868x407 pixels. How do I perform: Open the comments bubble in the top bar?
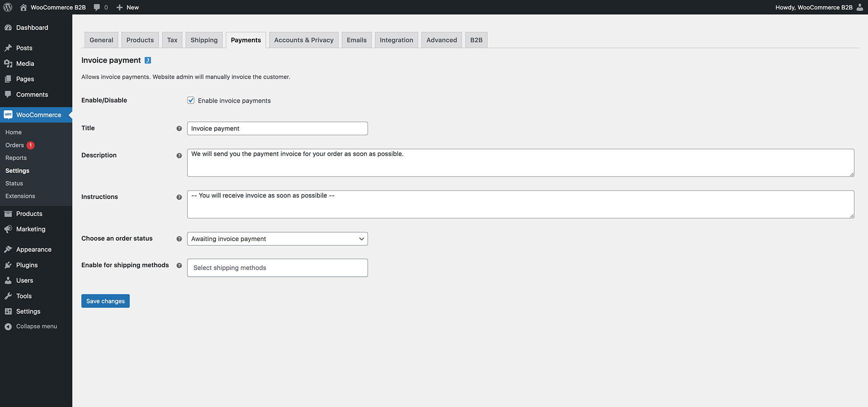click(x=96, y=7)
